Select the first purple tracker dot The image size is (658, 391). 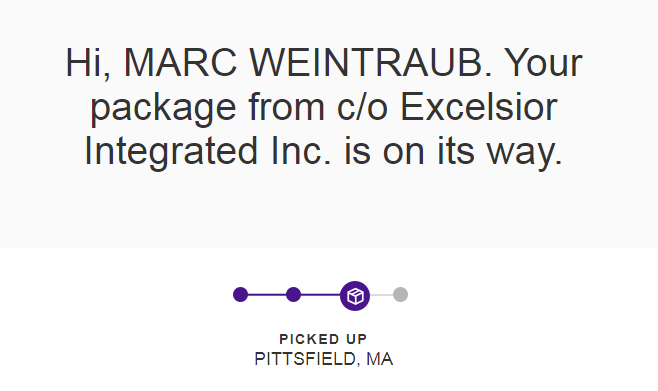click(x=240, y=295)
